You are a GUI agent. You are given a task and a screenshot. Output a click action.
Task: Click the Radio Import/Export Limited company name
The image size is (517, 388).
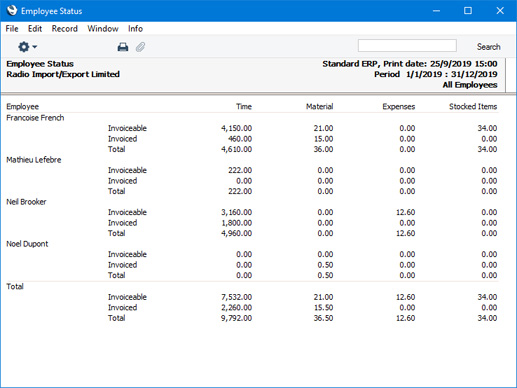pos(63,74)
